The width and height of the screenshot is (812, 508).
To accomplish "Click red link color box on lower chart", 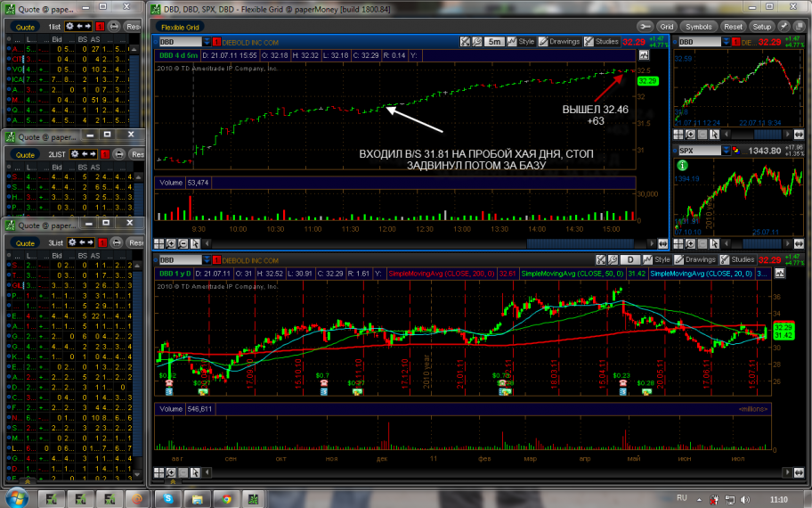I will click(216, 260).
